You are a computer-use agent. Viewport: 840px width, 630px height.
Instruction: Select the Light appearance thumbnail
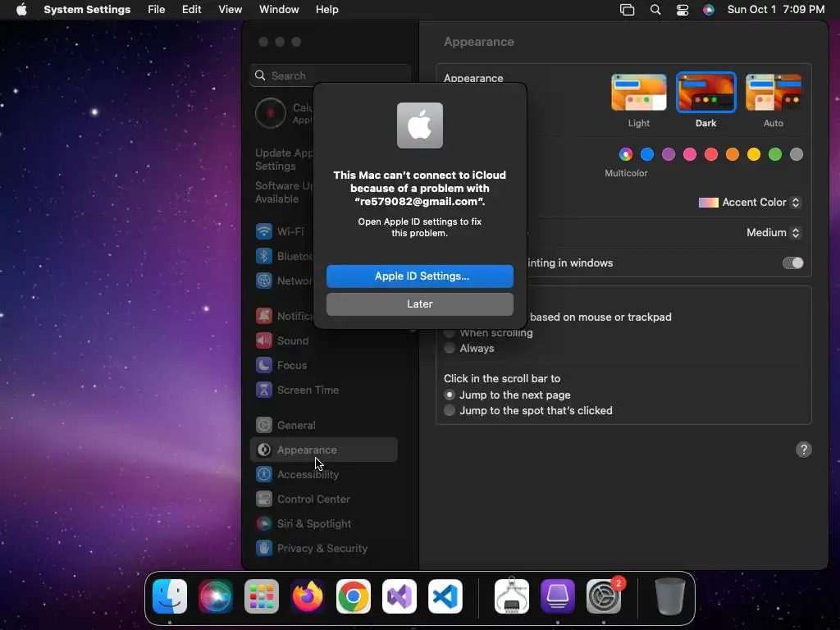638,92
